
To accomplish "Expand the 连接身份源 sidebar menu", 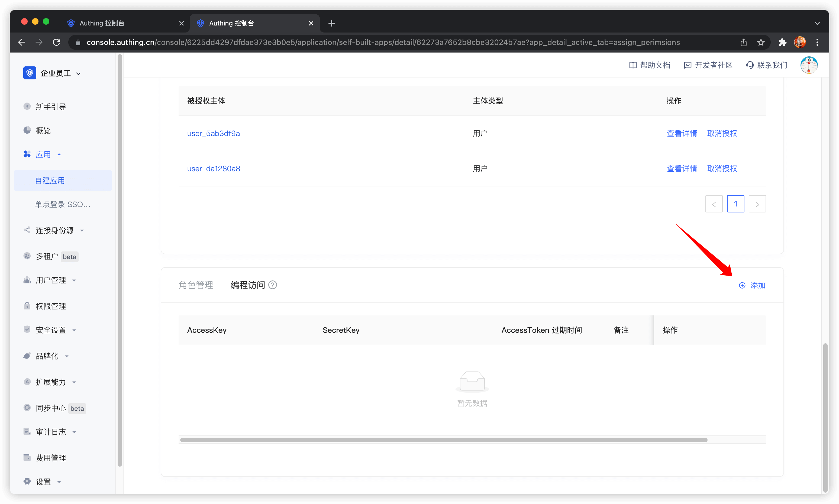I will pyautogui.click(x=54, y=231).
